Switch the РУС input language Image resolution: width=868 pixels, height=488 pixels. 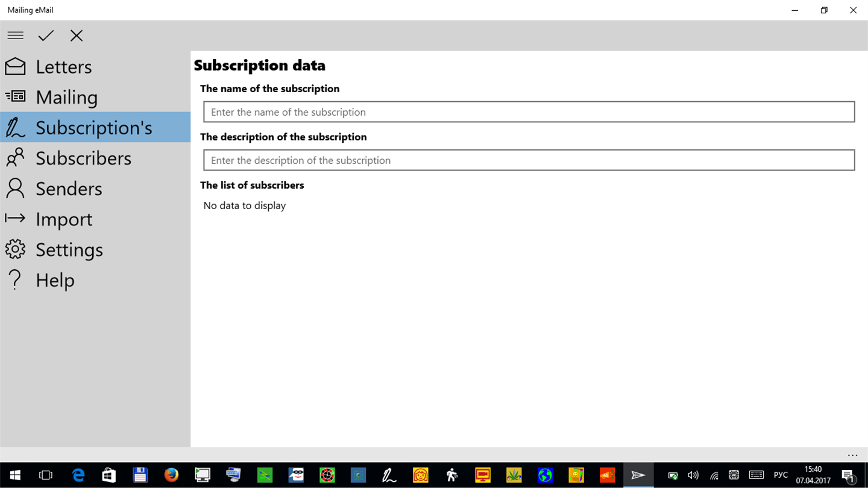781,475
